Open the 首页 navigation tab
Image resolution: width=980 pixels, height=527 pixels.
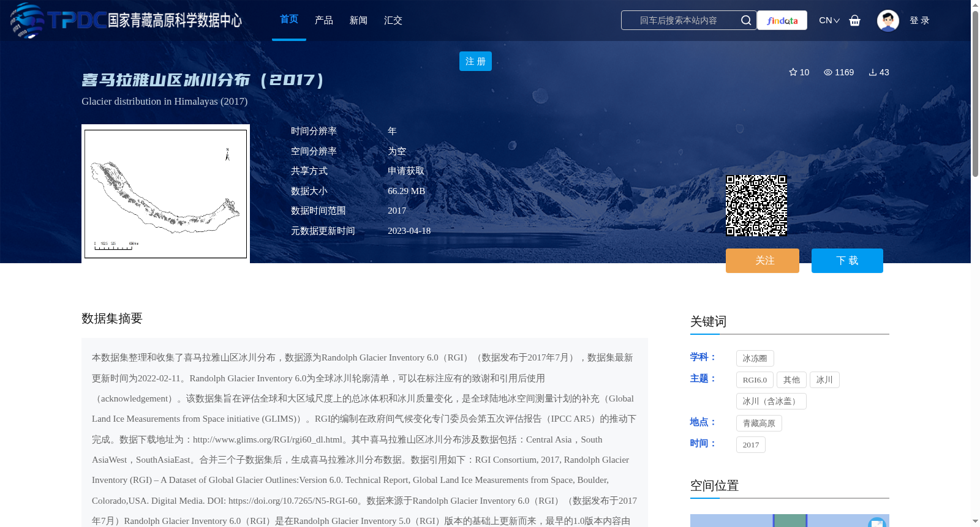(289, 20)
